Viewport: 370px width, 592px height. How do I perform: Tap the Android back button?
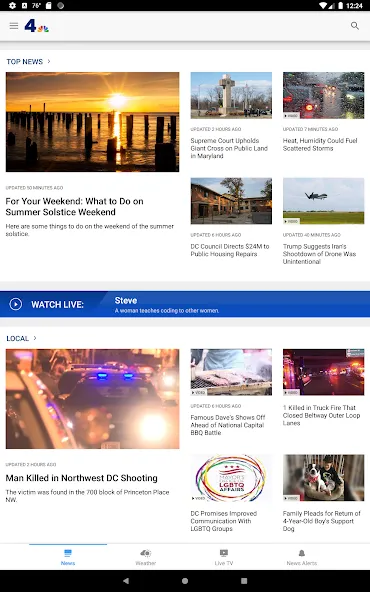click(126, 581)
